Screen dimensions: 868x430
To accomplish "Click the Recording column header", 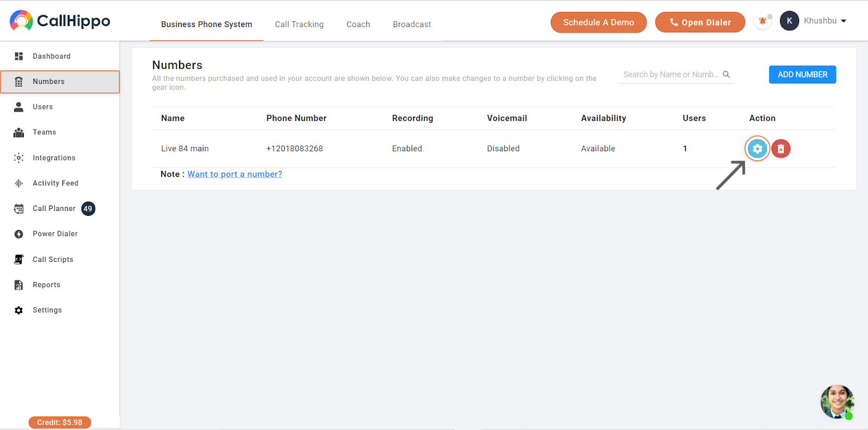I will (413, 118).
